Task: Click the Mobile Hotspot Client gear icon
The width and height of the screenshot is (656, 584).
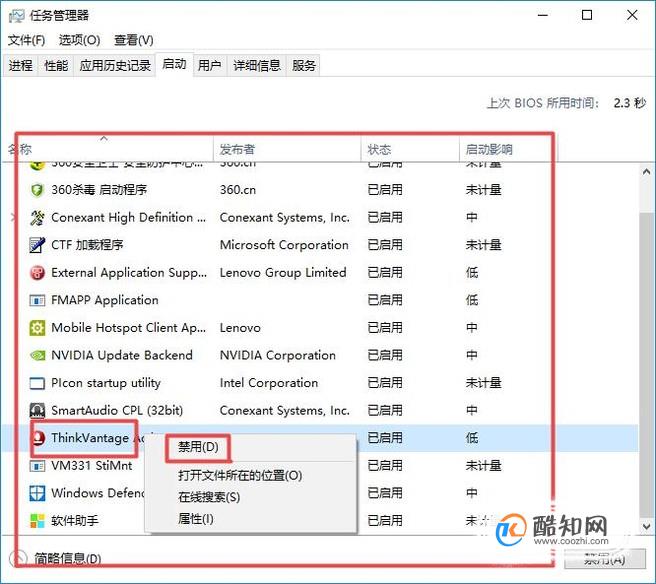Action: pos(37,328)
